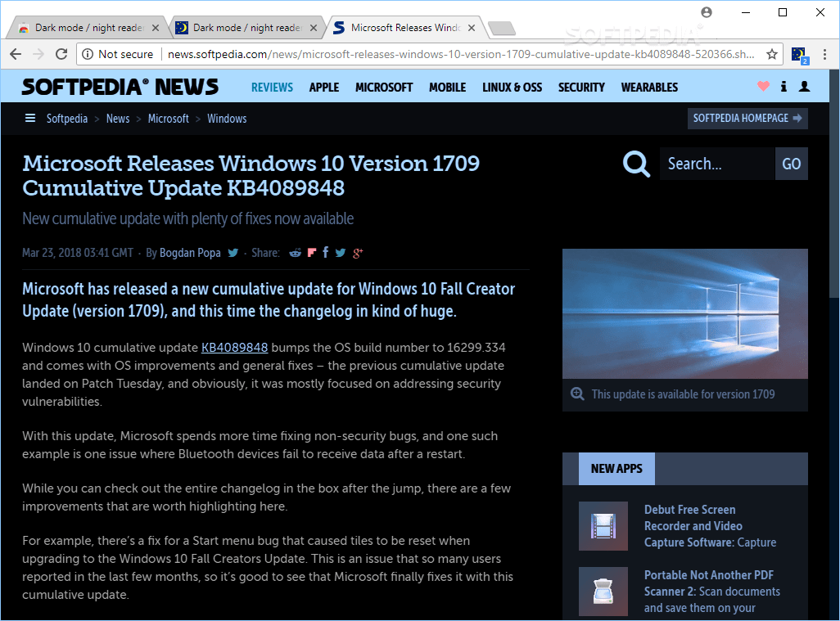Share the article on Reddit
The width and height of the screenshot is (840, 621).
coord(296,253)
